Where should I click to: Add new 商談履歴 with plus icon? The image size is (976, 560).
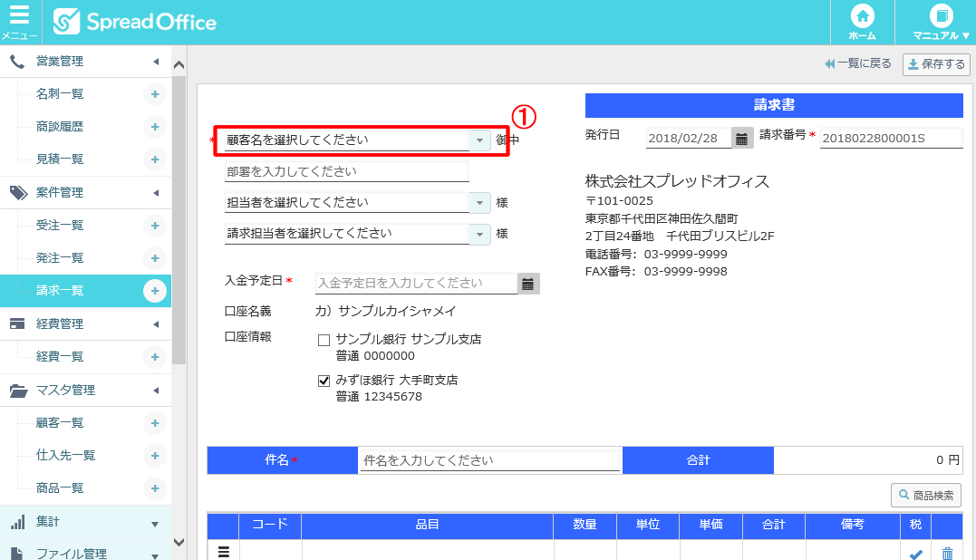tap(155, 127)
